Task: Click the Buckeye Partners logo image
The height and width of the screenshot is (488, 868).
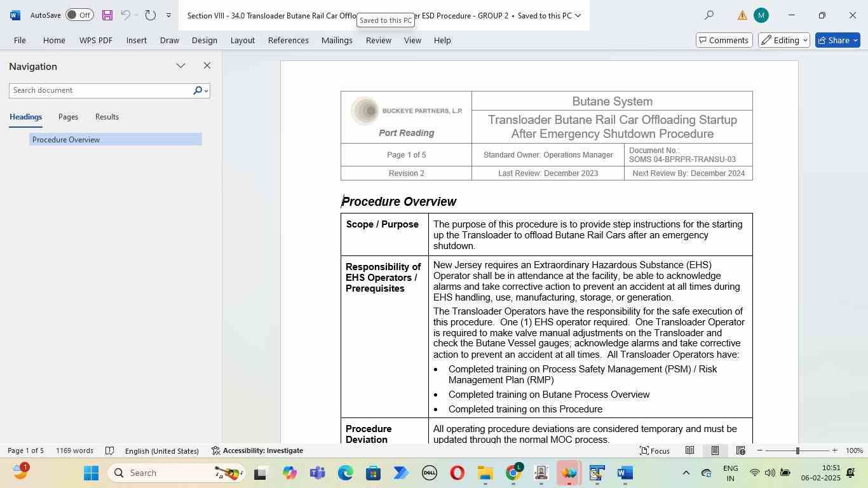Action: (x=407, y=111)
